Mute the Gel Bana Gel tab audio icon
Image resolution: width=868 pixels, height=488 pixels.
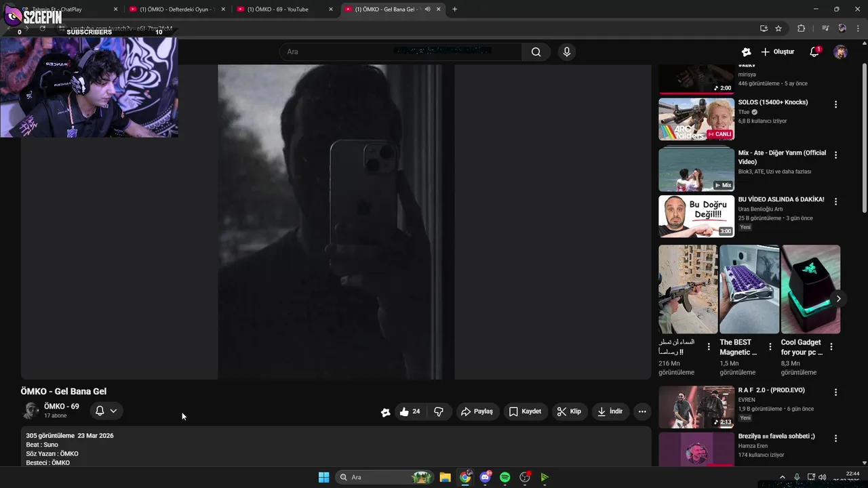427,9
